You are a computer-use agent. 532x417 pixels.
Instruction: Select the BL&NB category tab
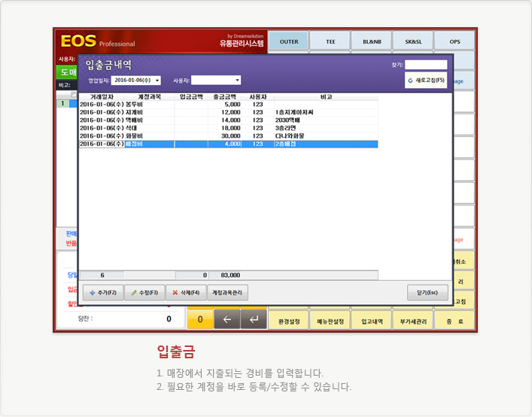tap(372, 41)
